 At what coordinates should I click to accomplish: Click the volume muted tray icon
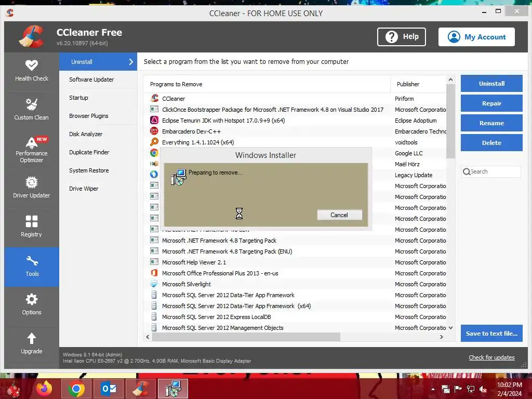point(483,389)
